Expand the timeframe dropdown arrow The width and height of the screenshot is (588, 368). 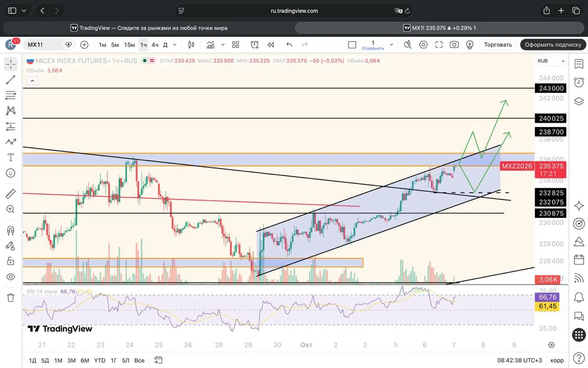tap(175, 45)
